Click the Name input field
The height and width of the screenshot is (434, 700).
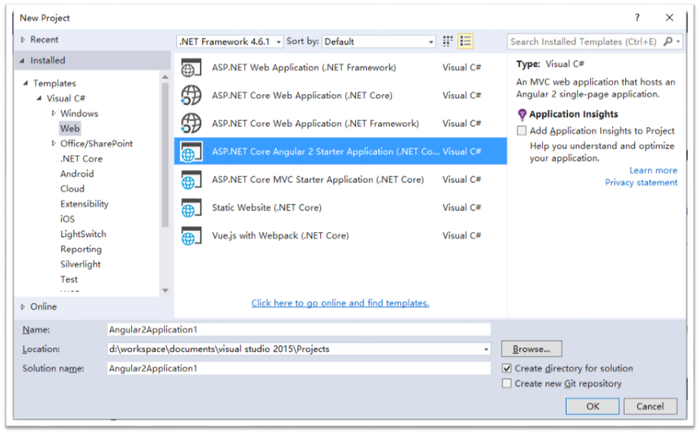tap(299, 330)
